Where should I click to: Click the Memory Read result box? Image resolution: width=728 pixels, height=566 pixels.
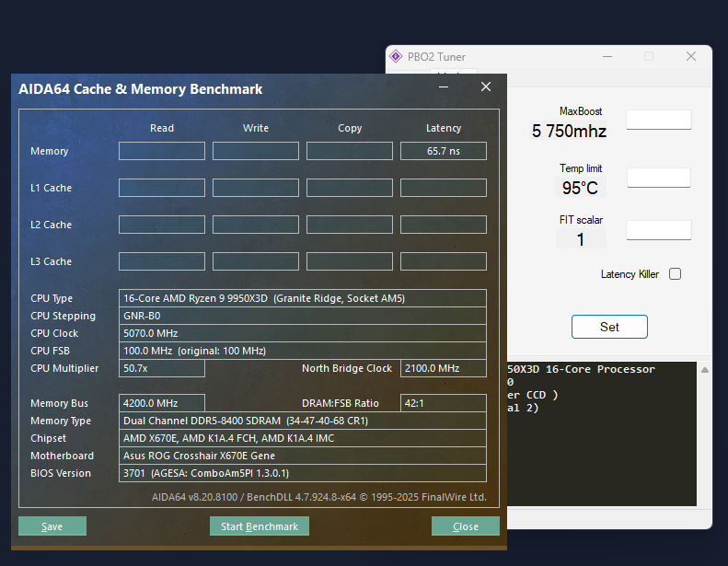pos(162,151)
